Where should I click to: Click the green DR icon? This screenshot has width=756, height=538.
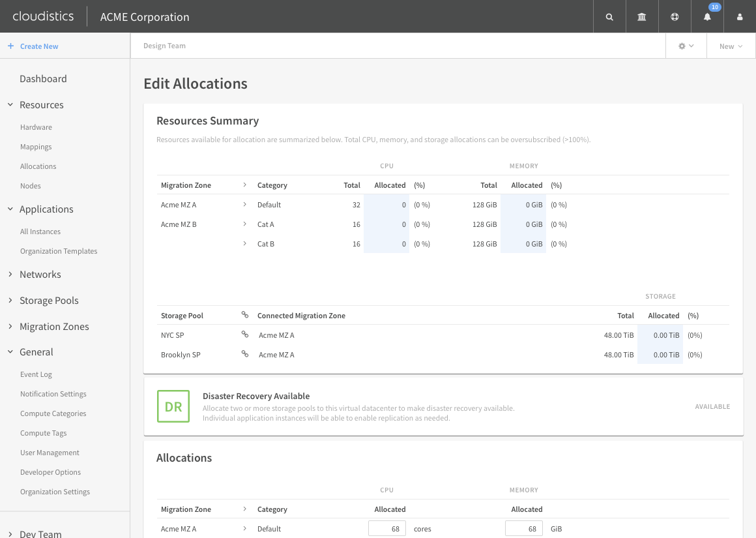click(x=173, y=406)
